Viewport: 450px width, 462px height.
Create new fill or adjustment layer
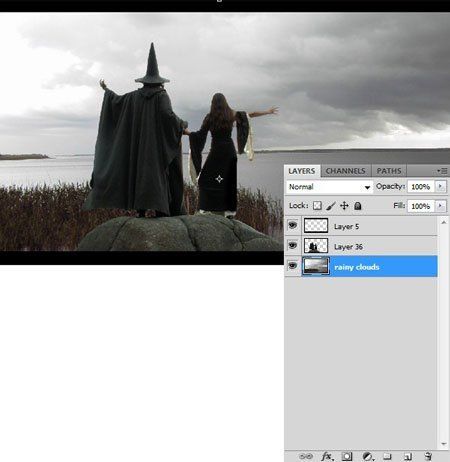click(x=367, y=456)
